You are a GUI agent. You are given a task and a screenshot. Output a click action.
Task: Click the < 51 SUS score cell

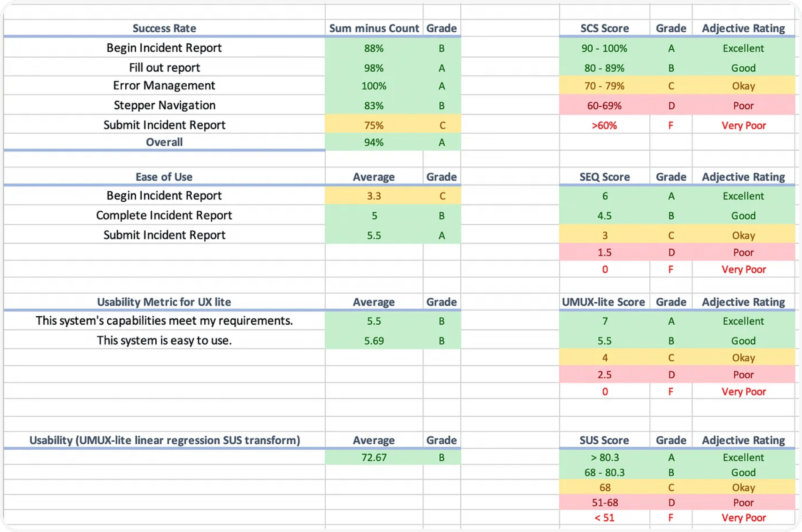coord(604,518)
